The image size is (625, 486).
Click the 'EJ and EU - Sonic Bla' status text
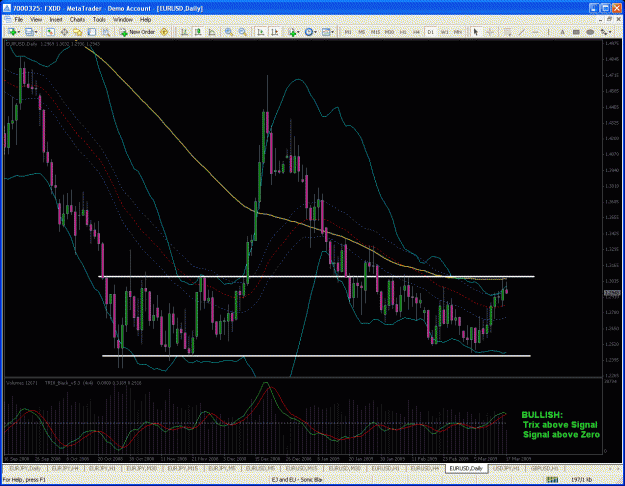tap(297, 480)
